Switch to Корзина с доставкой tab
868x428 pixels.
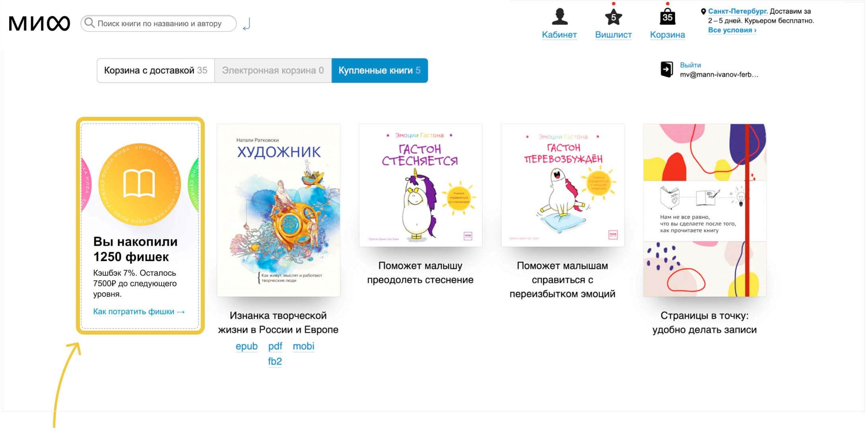click(x=155, y=70)
